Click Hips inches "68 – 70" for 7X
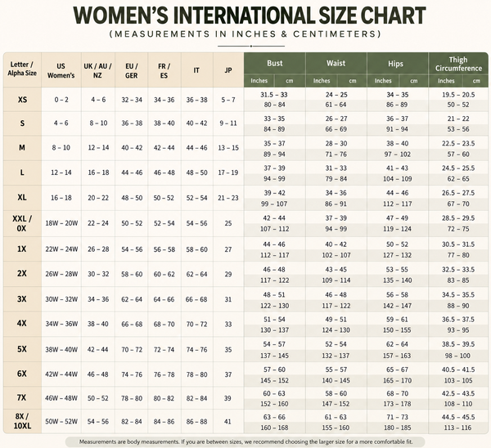491x448 pixels. point(397,393)
